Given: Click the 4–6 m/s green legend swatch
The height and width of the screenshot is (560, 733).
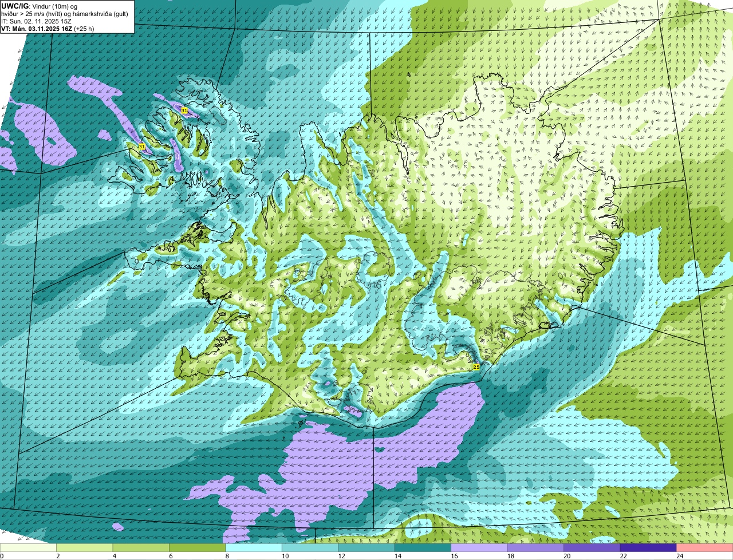Looking at the screenshot, I should click(141, 547).
